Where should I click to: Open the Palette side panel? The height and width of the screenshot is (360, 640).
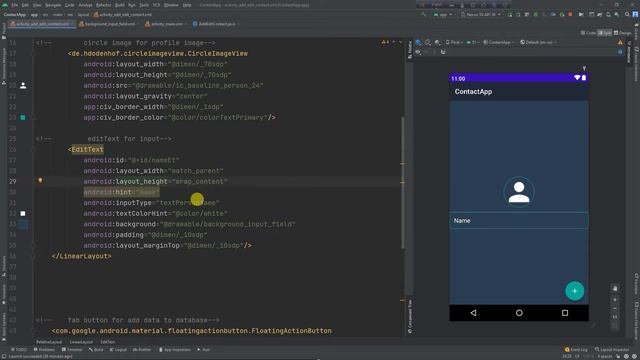pyautogui.click(x=410, y=50)
